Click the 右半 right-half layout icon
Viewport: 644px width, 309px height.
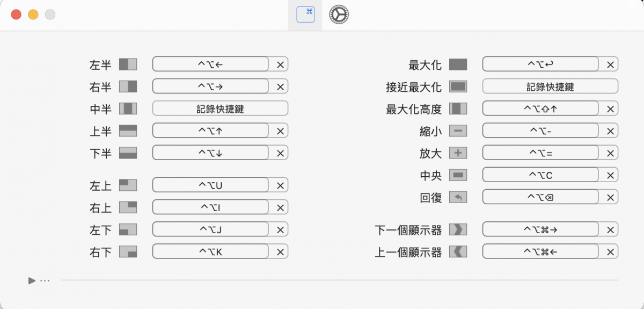(128, 86)
